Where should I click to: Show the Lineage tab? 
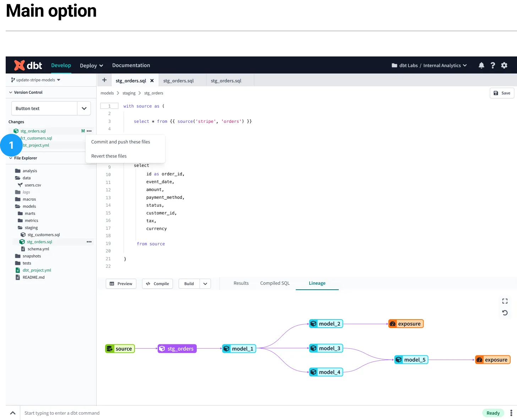click(317, 283)
